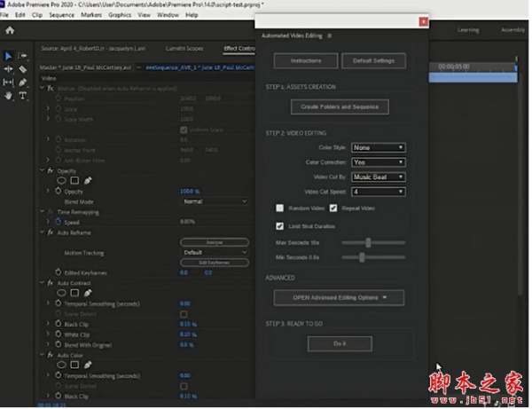Open the Window menu
The width and height of the screenshot is (532, 409).
[x=168, y=15]
